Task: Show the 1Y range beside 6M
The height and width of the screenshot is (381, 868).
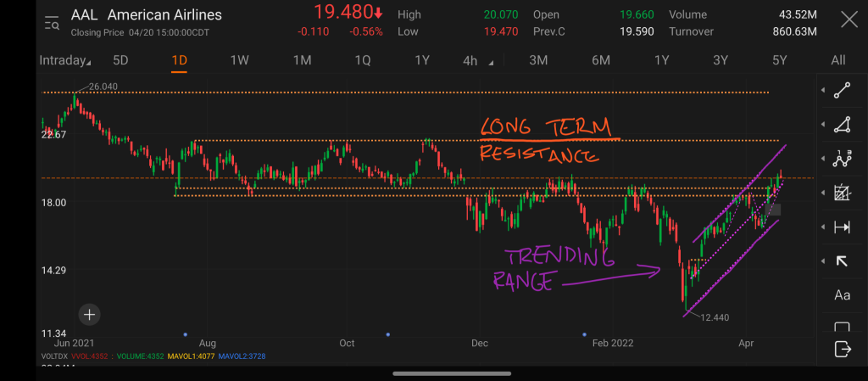Action: (661, 60)
